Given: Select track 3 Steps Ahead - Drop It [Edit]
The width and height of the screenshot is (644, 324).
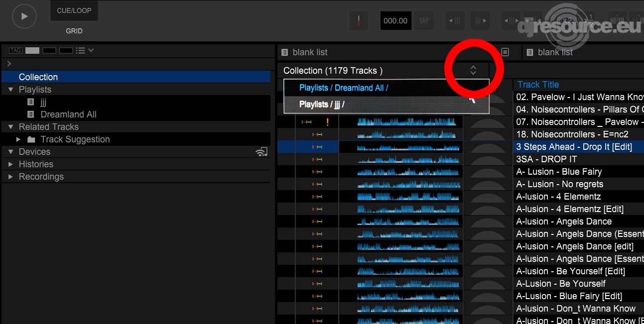Looking at the screenshot, I should 574,147.
